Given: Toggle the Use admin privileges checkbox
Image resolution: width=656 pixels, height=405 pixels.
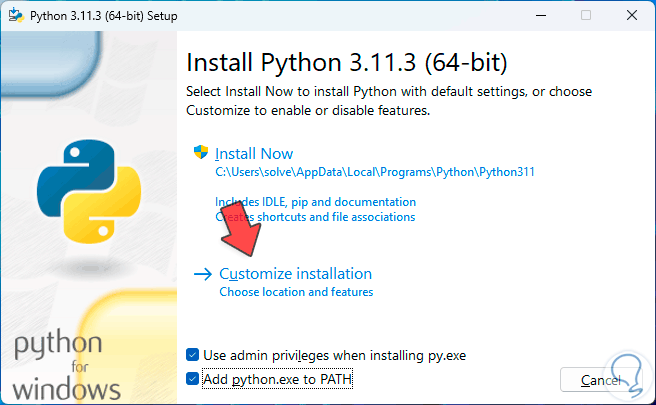Looking at the screenshot, I should click(193, 355).
